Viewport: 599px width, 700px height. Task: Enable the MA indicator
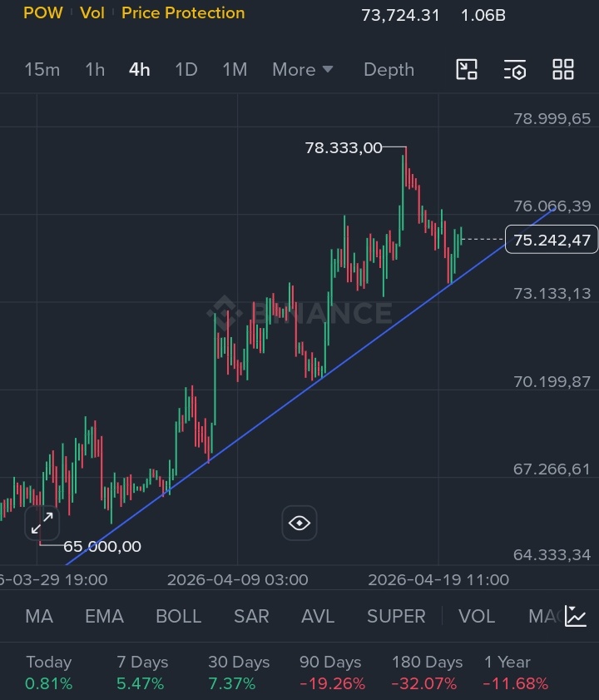click(39, 617)
